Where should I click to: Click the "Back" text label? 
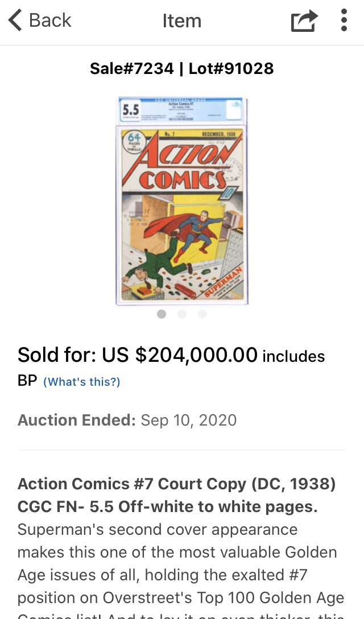pos(50,20)
